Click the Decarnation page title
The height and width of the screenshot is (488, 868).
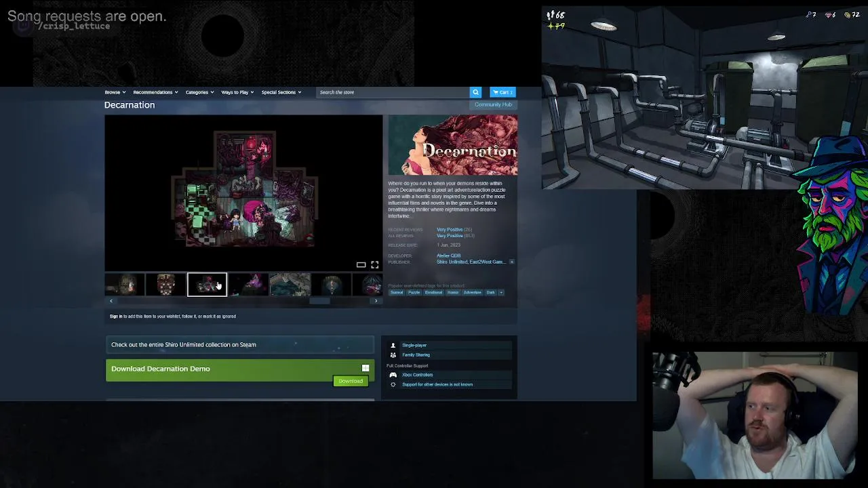pyautogui.click(x=130, y=105)
